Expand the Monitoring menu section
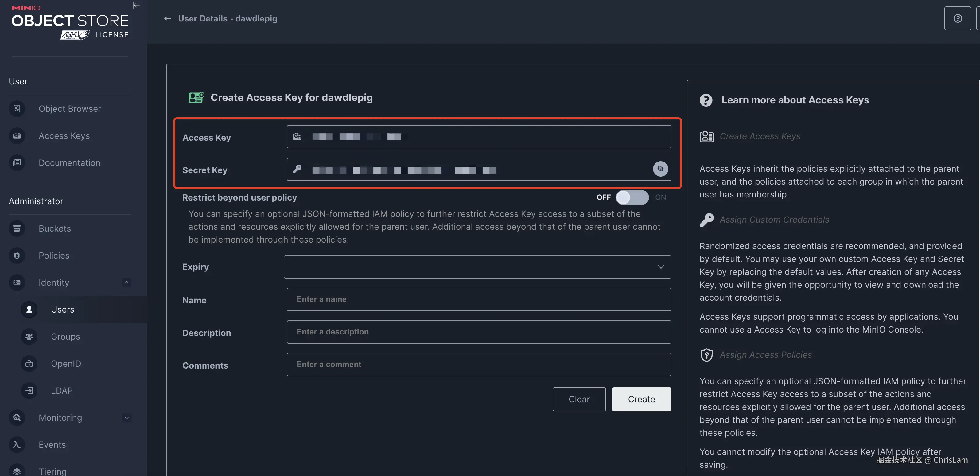 click(x=127, y=417)
